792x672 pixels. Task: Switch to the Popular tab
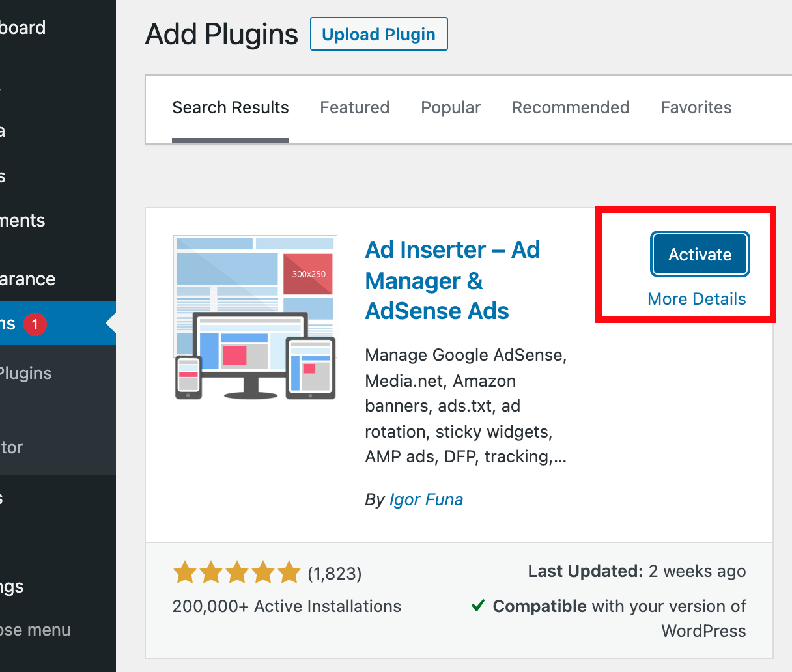[x=451, y=107]
